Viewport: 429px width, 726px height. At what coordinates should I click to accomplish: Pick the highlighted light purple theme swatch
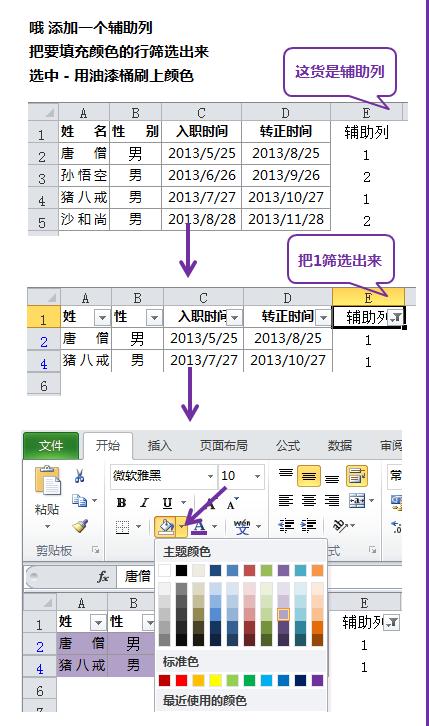pos(283,614)
